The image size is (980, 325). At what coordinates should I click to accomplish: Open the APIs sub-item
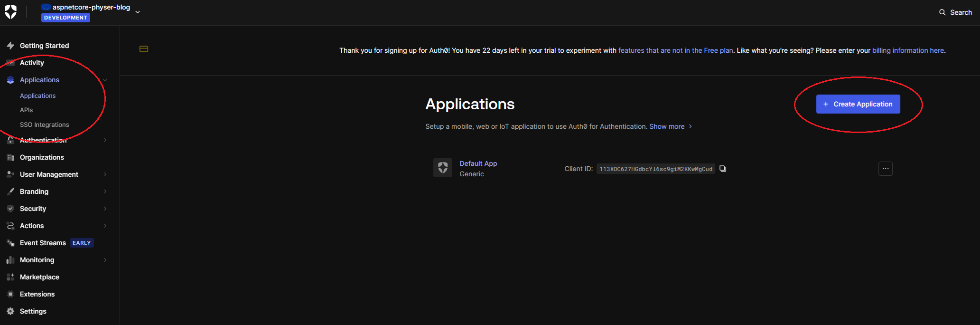[x=26, y=110]
